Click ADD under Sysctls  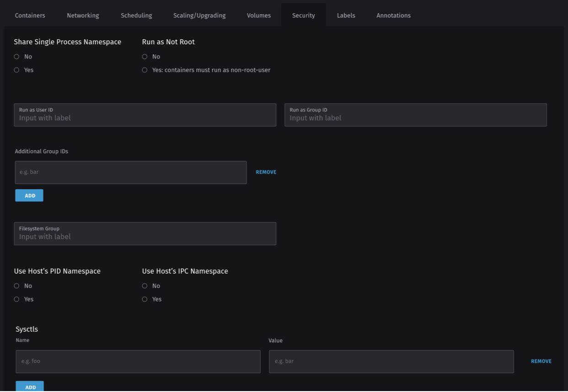29,387
